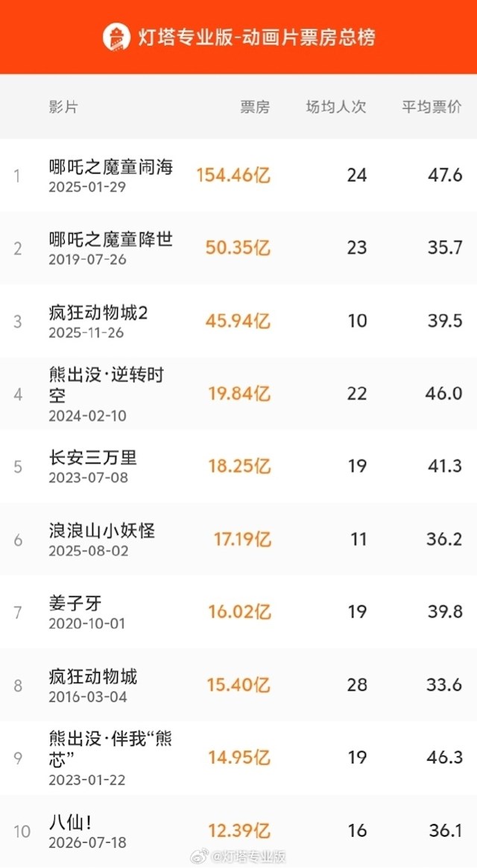
Task: Open the 八仙! movie entry
Action: [x=238, y=830]
